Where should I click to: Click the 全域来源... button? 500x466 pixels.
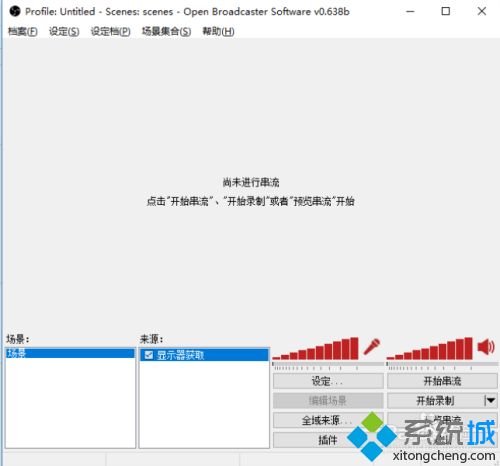[328, 420]
